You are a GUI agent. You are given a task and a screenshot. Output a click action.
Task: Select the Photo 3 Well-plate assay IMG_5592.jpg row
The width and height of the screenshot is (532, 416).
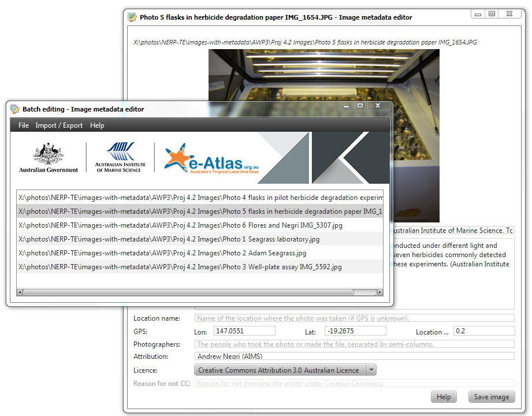pyautogui.click(x=200, y=267)
